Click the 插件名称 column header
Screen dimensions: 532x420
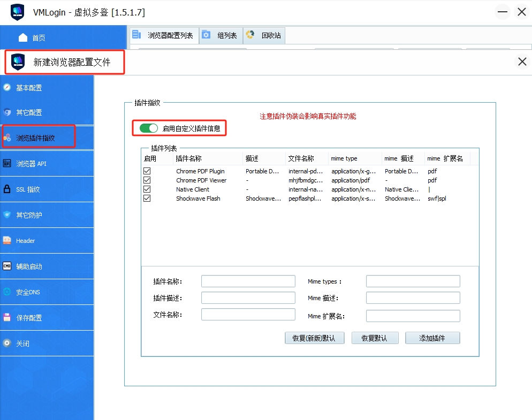208,158
